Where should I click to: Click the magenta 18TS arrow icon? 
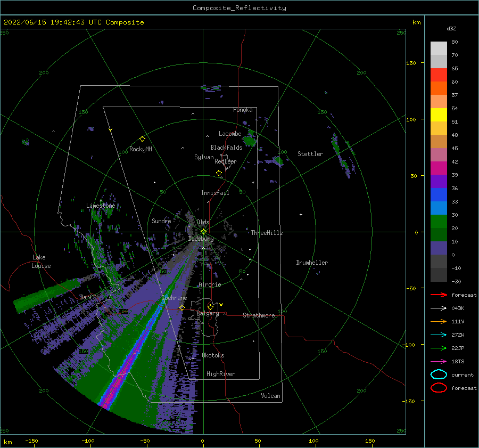click(439, 362)
